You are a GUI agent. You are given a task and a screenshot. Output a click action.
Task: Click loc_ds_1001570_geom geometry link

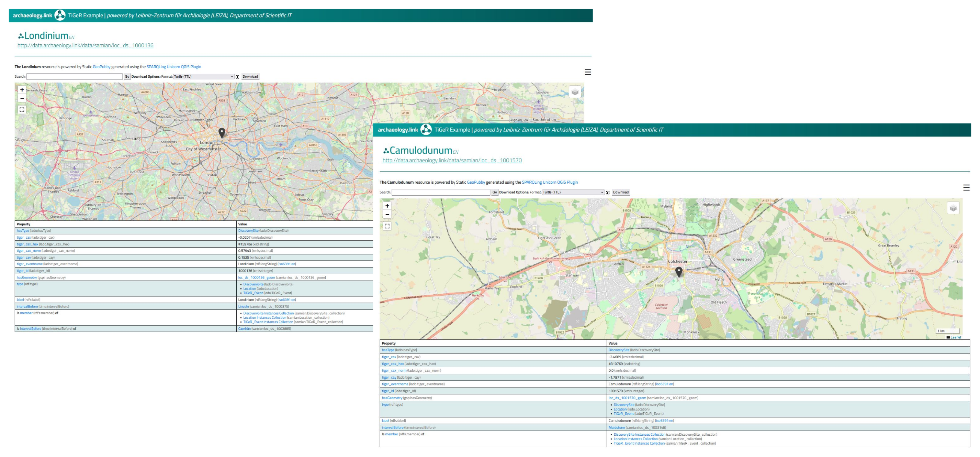click(627, 398)
